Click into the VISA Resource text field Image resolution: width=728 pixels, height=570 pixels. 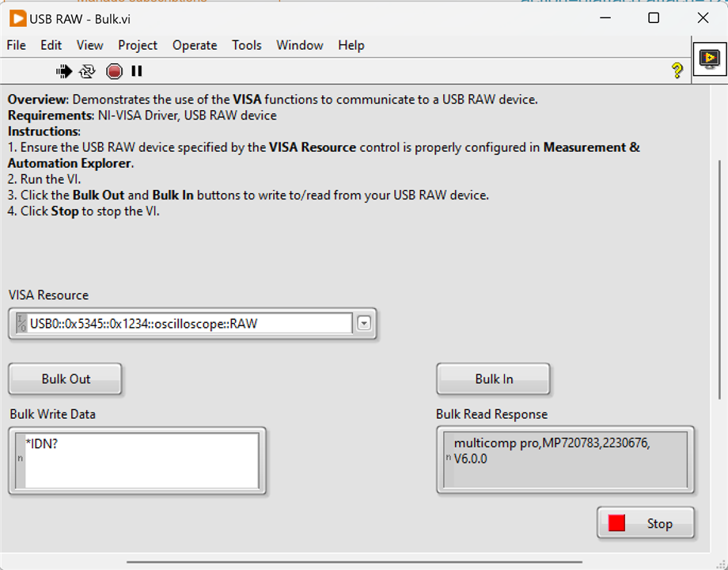tap(190, 323)
